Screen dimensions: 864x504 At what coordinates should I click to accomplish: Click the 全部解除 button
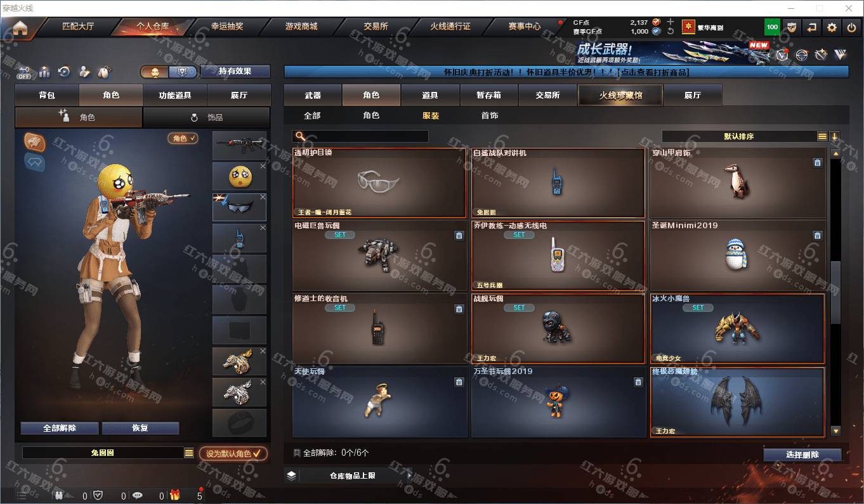pyautogui.click(x=60, y=428)
